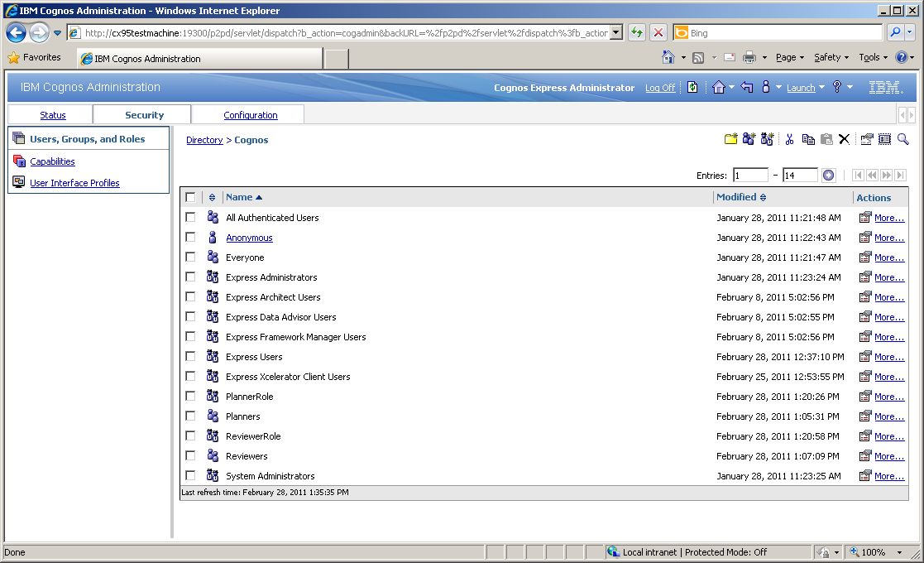Sort by the Modified column header

tap(741, 197)
